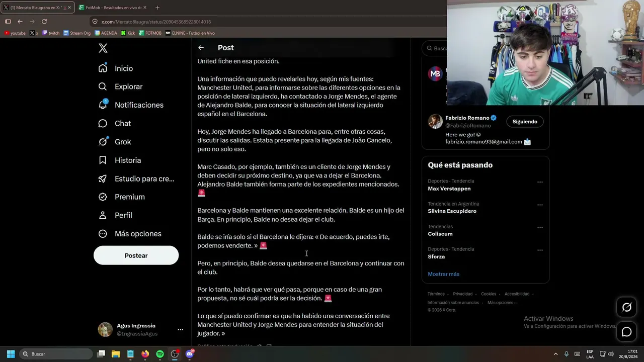Open the Coliseum trend
644x362 pixels.
tap(440, 234)
